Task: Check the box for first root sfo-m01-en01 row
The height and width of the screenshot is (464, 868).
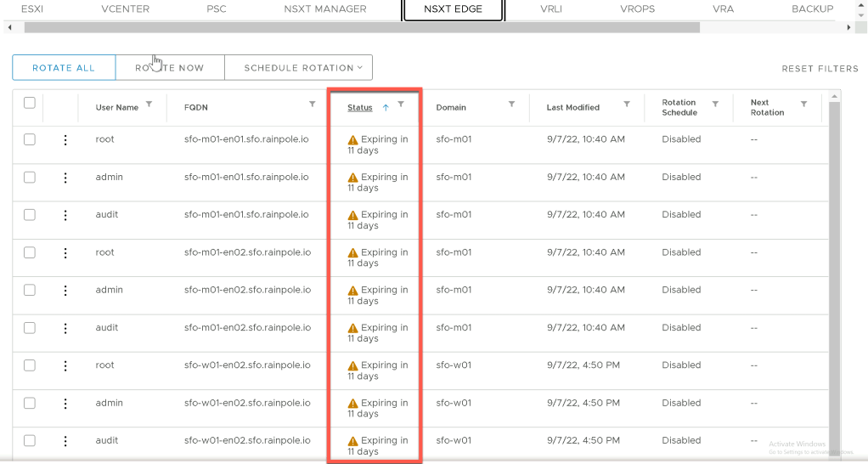Action: tap(30, 139)
